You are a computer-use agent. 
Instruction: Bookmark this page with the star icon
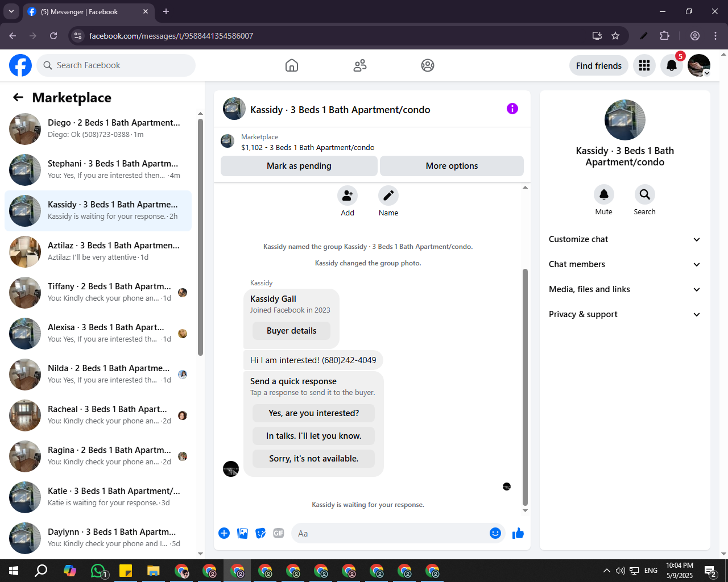(615, 36)
